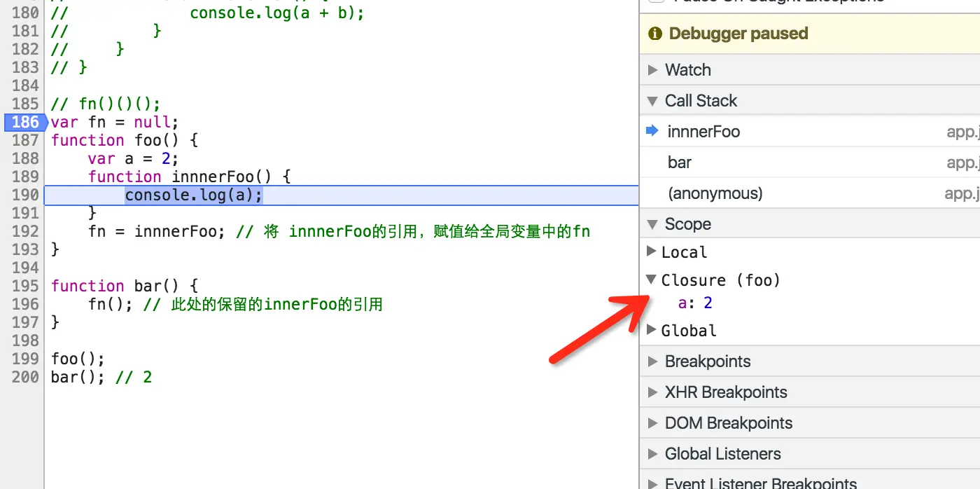Click the Debugger paused info icon
The height and width of the screenshot is (489, 980).
point(655,34)
